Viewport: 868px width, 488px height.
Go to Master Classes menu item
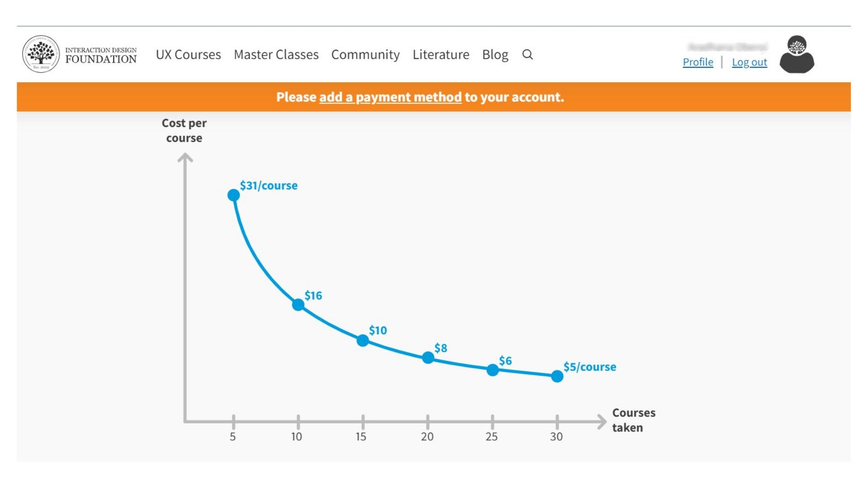[x=276, y=55]
